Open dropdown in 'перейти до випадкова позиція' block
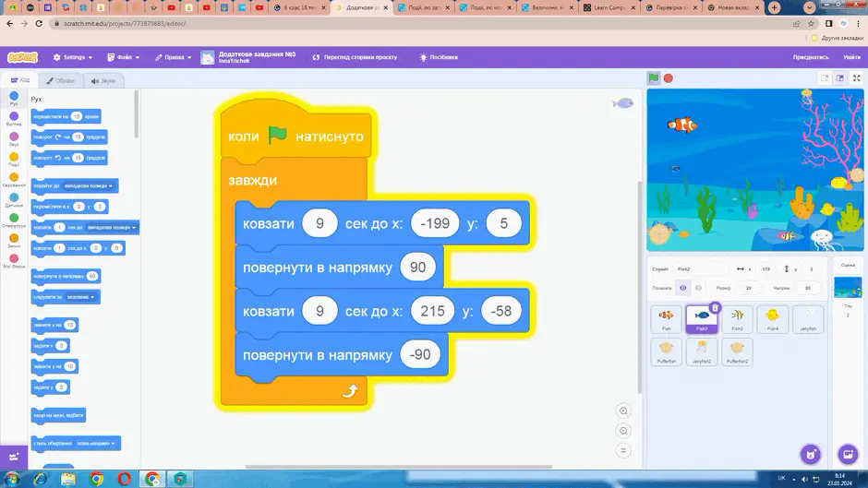The height and width of the screenshot is (488, 868). click(89, 186)
